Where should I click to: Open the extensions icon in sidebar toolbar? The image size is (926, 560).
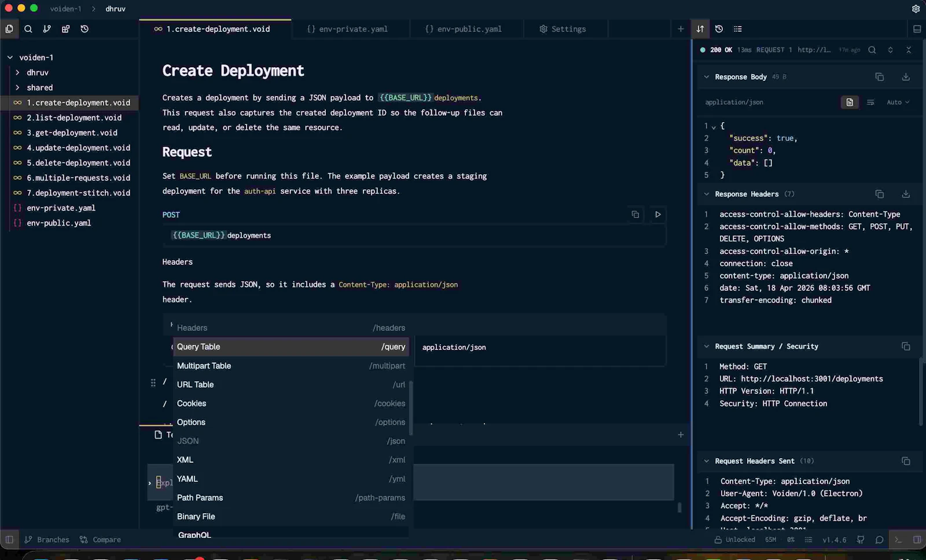pyautogui.click(x=65, y=29)
